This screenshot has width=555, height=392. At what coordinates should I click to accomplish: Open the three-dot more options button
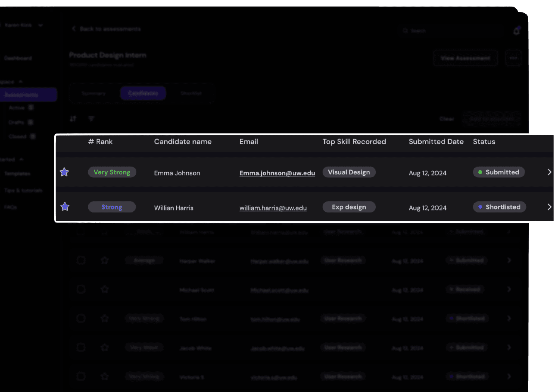513,58
